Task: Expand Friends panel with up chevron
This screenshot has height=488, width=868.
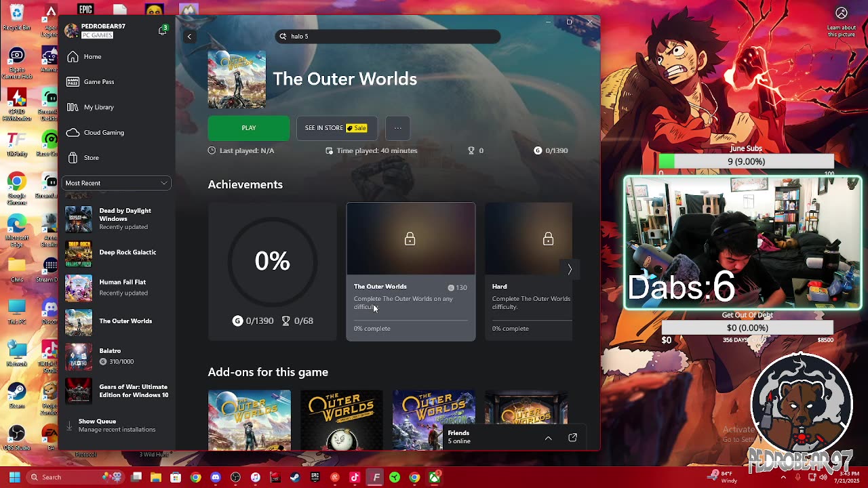Action: (x=548, y=438)
